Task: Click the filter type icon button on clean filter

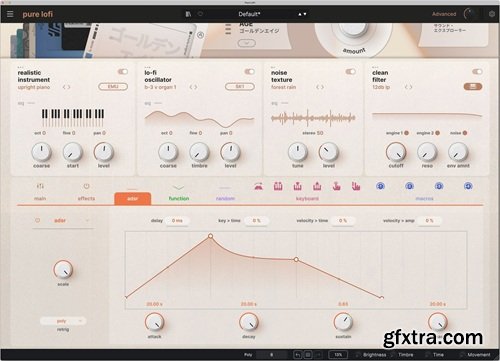Action: point(473,87)
